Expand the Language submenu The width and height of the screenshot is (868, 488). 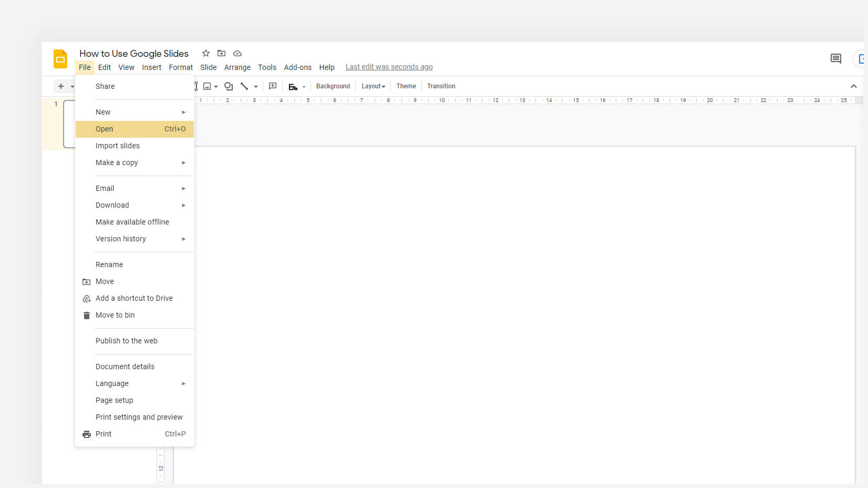[184, 383]
